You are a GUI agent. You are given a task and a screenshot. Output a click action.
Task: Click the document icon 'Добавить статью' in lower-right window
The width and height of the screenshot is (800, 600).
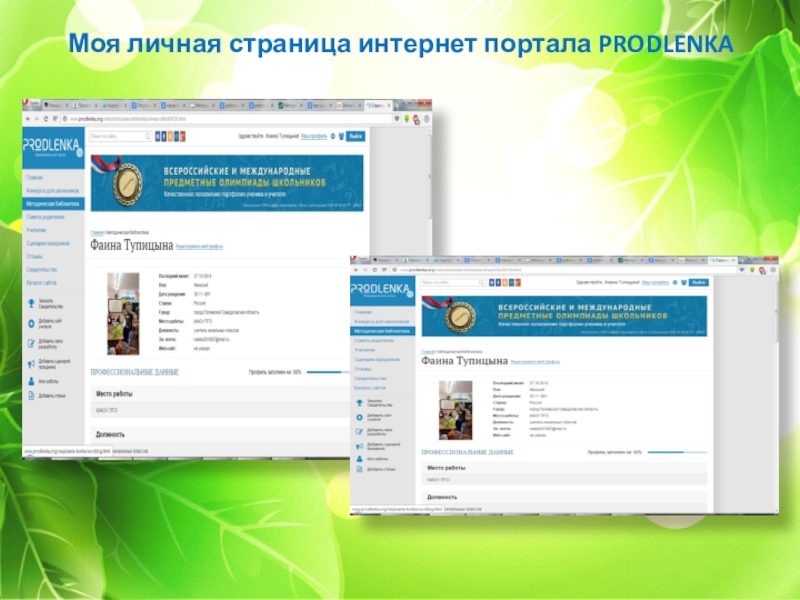(359, 469)
